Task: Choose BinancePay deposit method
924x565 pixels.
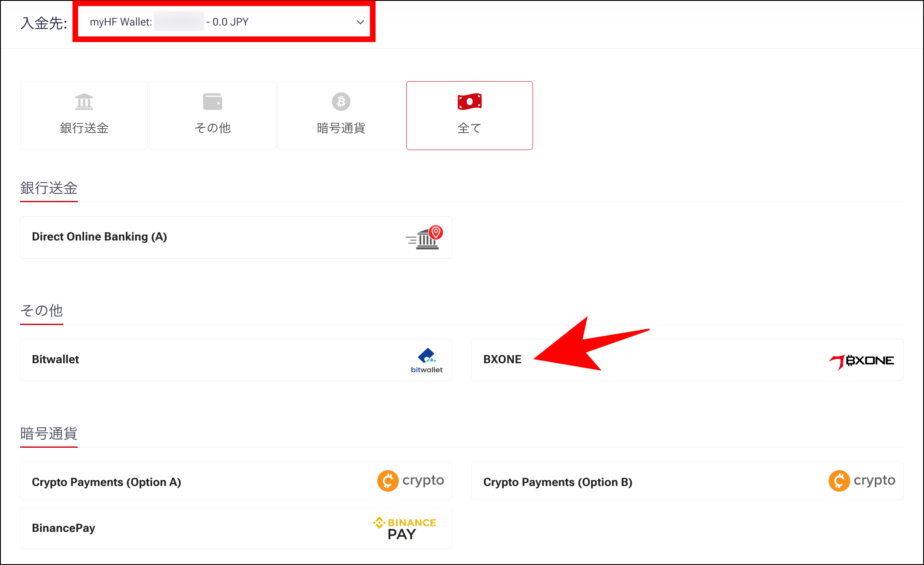Action: coord(64,528)
